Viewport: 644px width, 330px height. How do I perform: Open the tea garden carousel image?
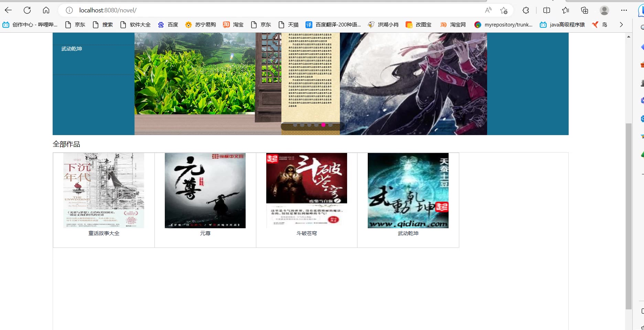208,84
